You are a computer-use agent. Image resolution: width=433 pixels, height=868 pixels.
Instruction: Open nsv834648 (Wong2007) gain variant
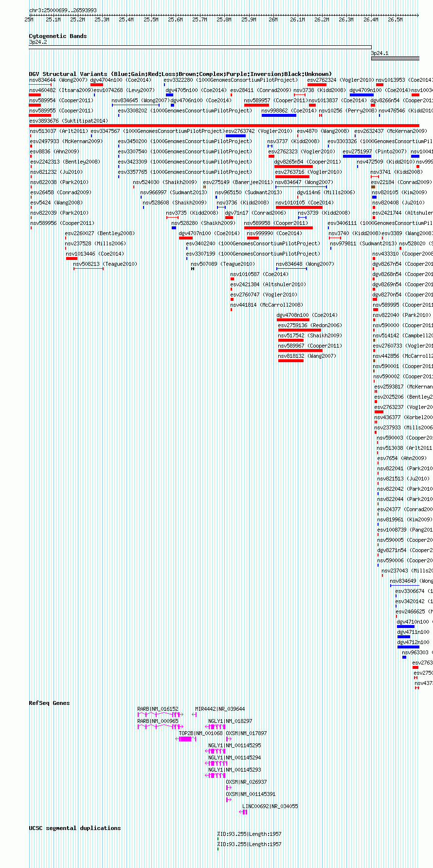[x=291, y=269]
